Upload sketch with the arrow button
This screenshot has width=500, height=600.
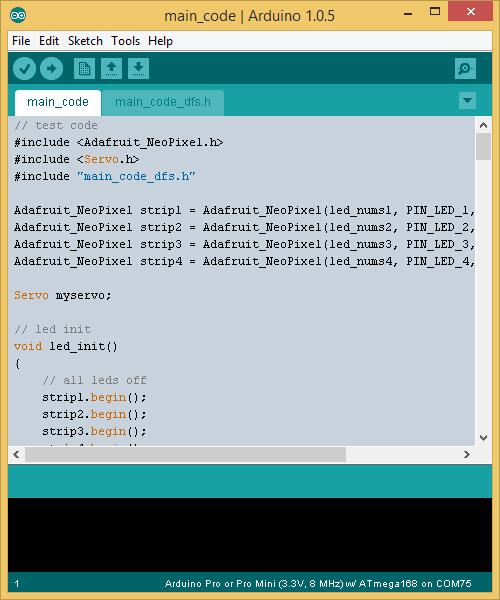pyautogui.click(x=52, y=69)
